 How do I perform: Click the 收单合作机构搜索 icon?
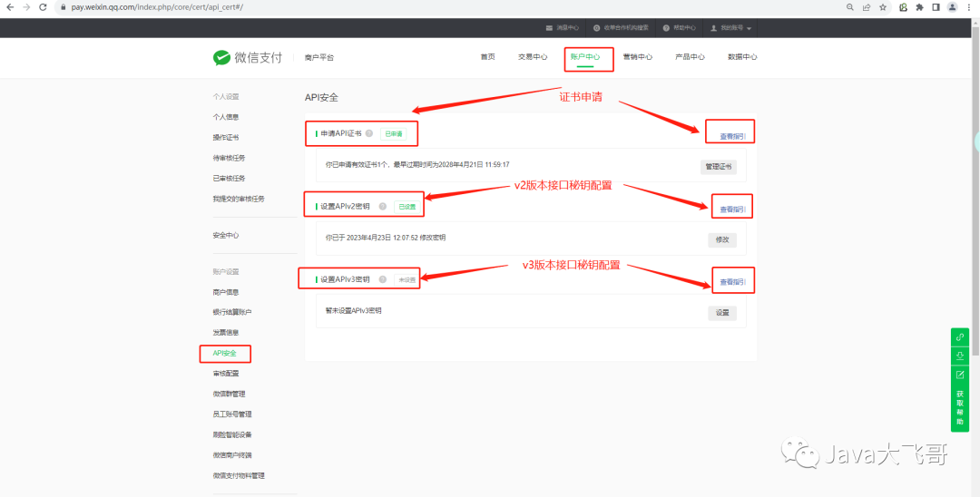click(x=597, y=28)
